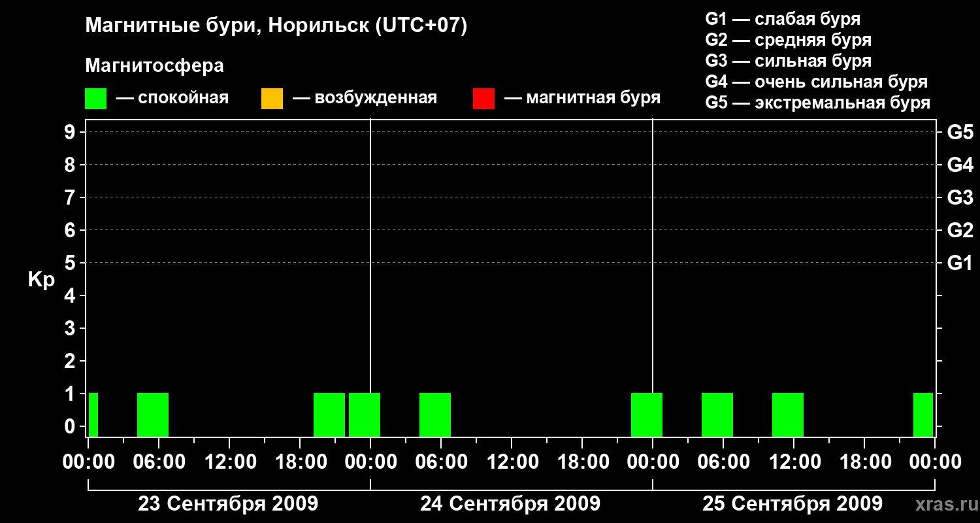Click the '12:00' time label under 24 September

coord(512,462)
